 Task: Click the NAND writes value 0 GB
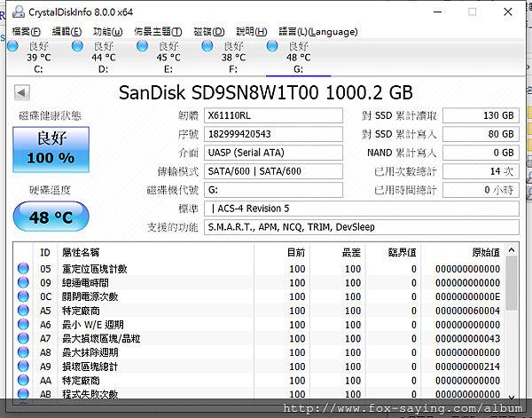481,153
